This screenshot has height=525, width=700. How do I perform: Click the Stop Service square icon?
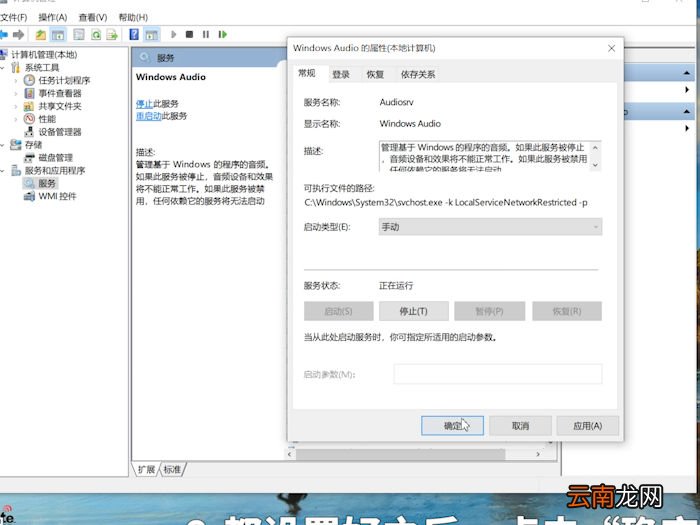(x=189, y=34)
